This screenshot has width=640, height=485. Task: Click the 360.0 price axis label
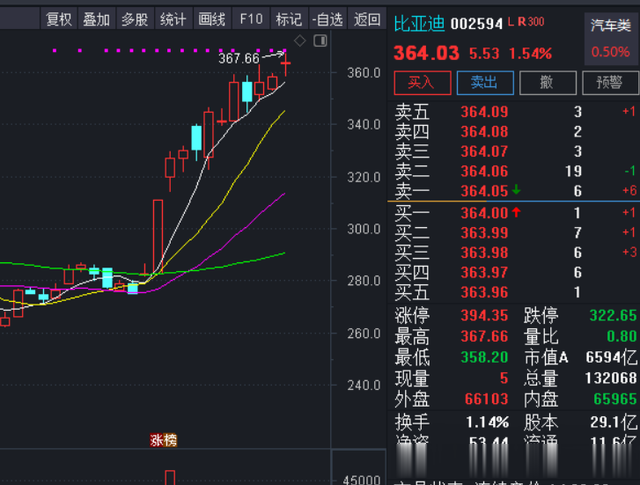pyautogui.click(x=364, y=73)
